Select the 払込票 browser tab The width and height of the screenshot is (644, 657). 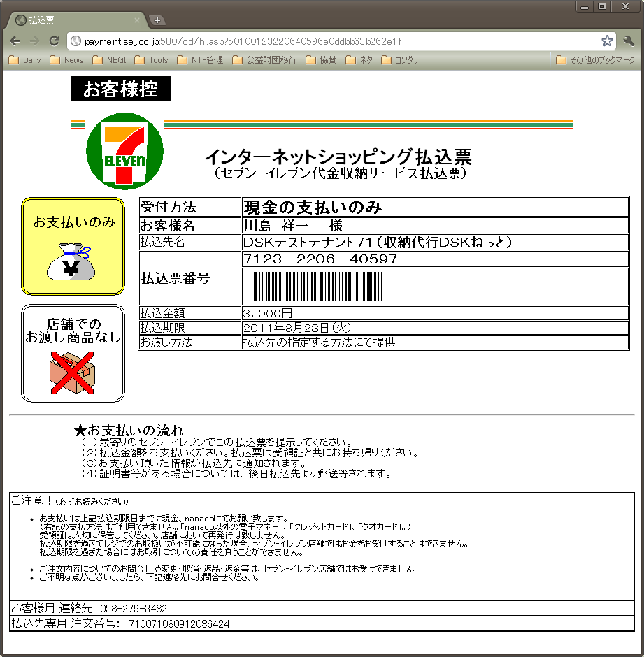76,20
